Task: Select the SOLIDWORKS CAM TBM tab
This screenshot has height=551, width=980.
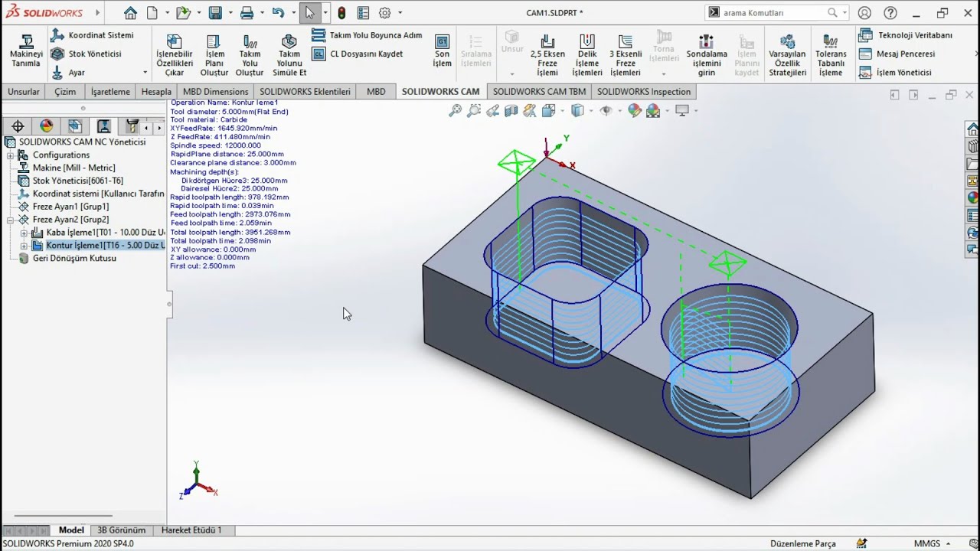Action: point(539,92)
